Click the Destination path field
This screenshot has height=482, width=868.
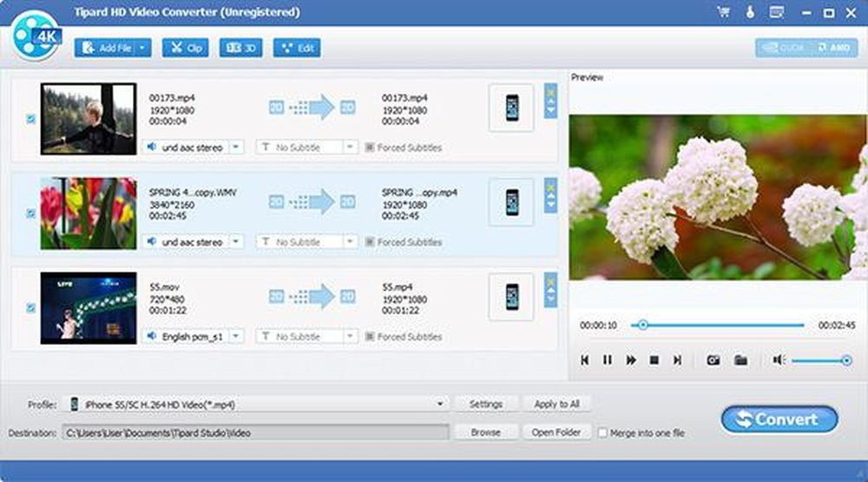coord(256,432)
